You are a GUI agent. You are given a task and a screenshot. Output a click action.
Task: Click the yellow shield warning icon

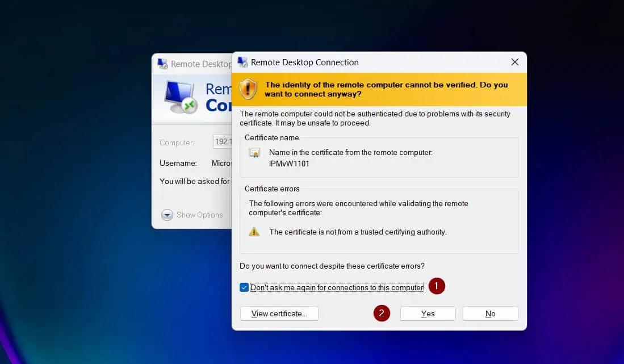(x=248, y=89)
